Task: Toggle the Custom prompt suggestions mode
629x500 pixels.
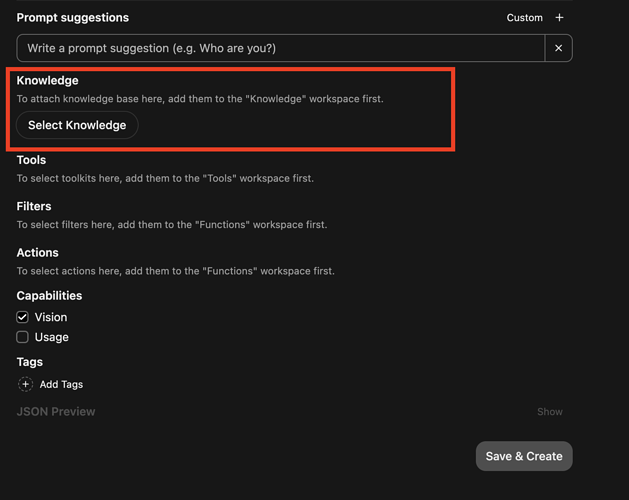Action: [524, 18]
